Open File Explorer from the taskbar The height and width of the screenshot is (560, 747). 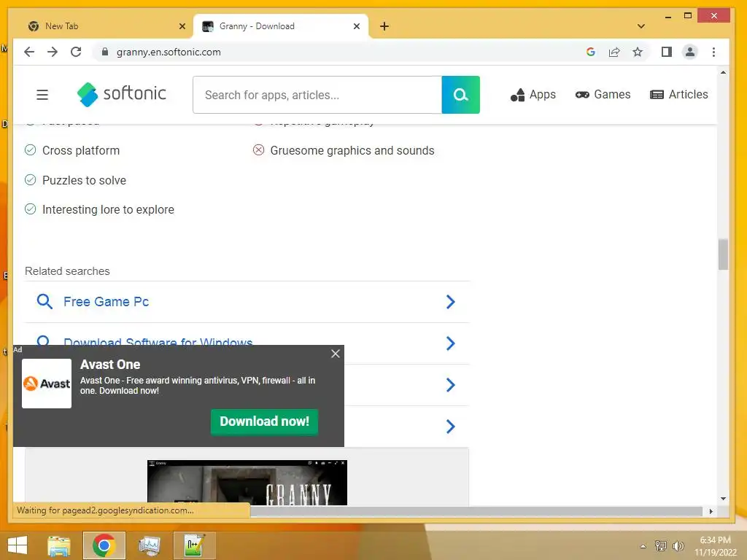tap(58, 545)
